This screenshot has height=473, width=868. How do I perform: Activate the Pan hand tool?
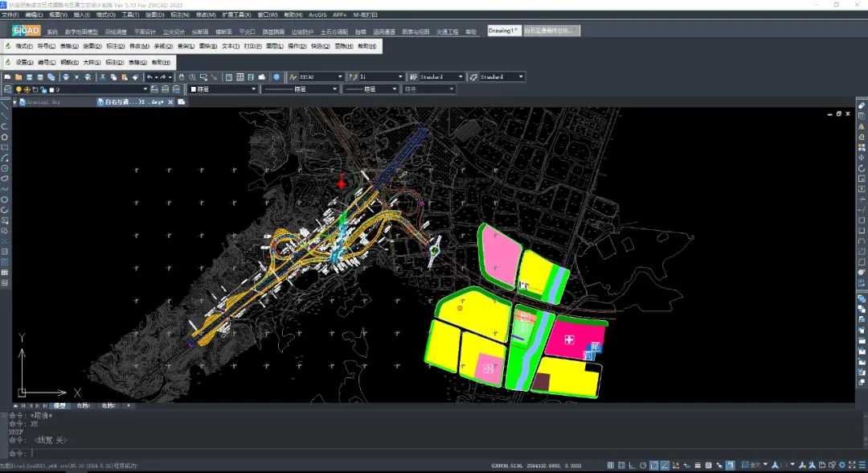click(x=182, y=77)
